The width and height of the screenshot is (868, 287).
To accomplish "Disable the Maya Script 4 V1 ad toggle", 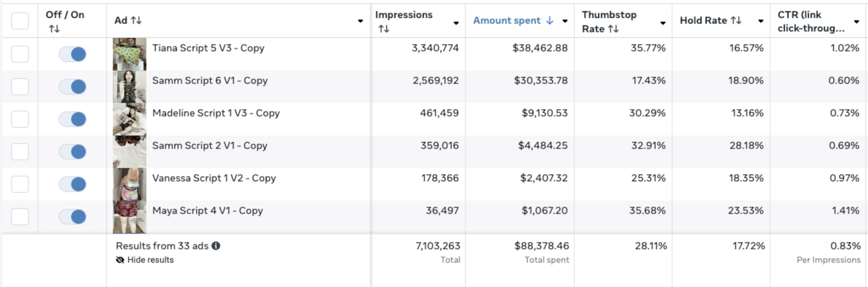I will point(73,217).
